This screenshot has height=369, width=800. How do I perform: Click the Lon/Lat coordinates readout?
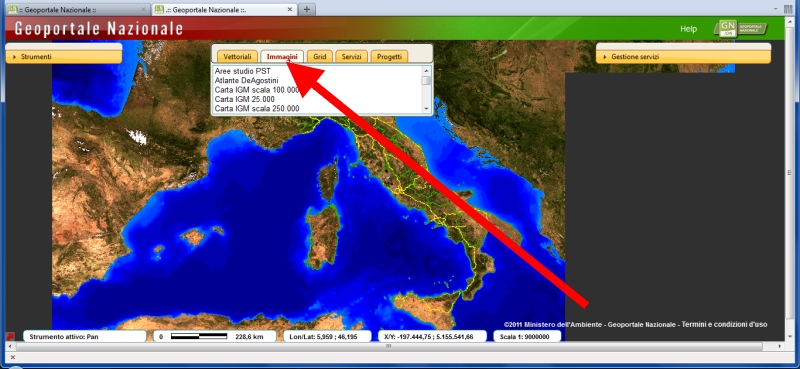point(327,337)
